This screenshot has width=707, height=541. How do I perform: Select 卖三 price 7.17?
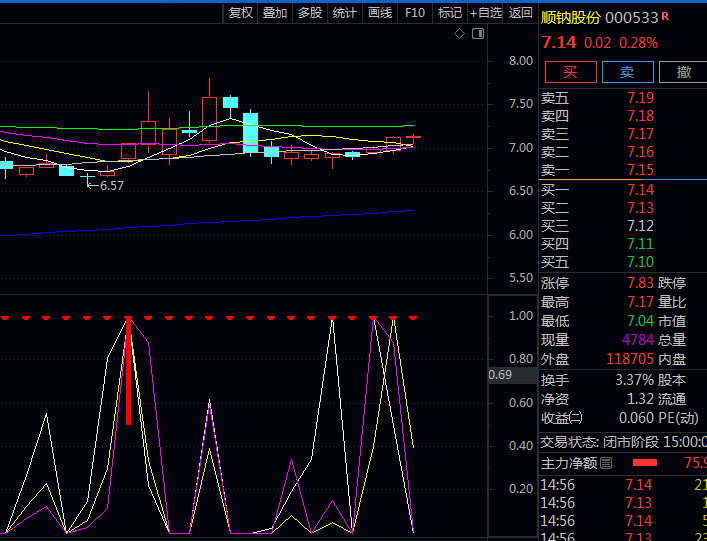point(641,134)
